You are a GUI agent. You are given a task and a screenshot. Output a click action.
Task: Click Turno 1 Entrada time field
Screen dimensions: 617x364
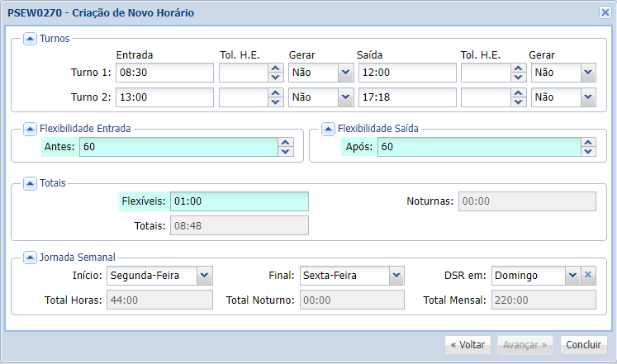tap(164, 73)
